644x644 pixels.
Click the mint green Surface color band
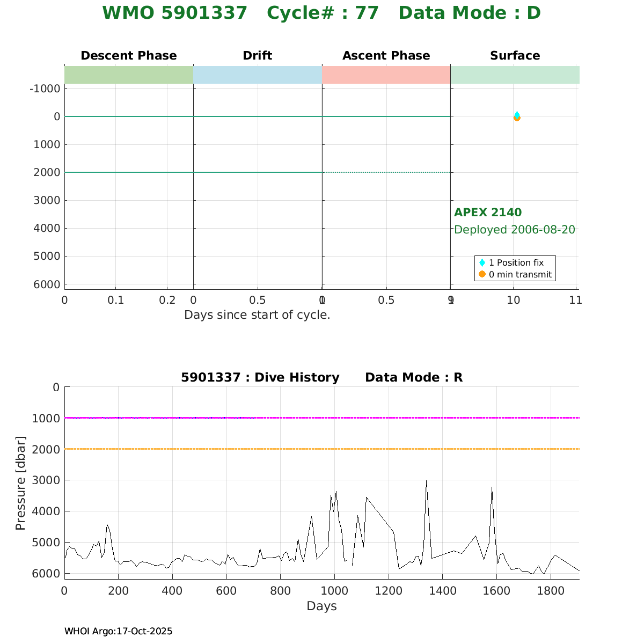point(515,75)
